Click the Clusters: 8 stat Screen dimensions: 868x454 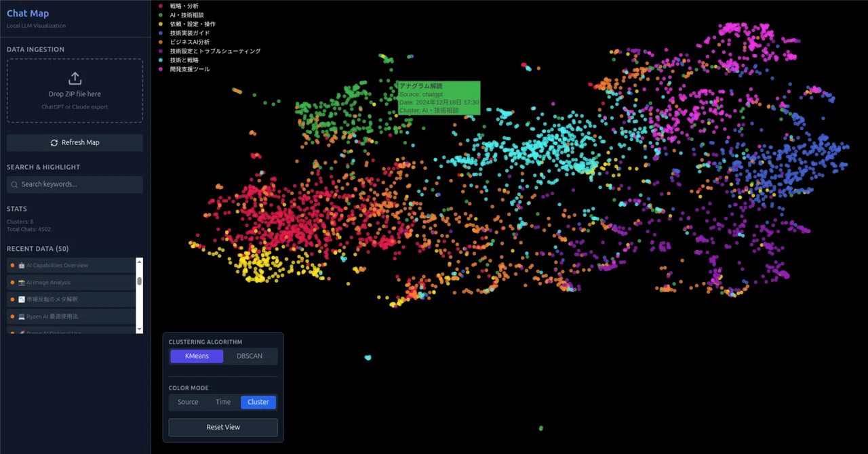[20, 222]
